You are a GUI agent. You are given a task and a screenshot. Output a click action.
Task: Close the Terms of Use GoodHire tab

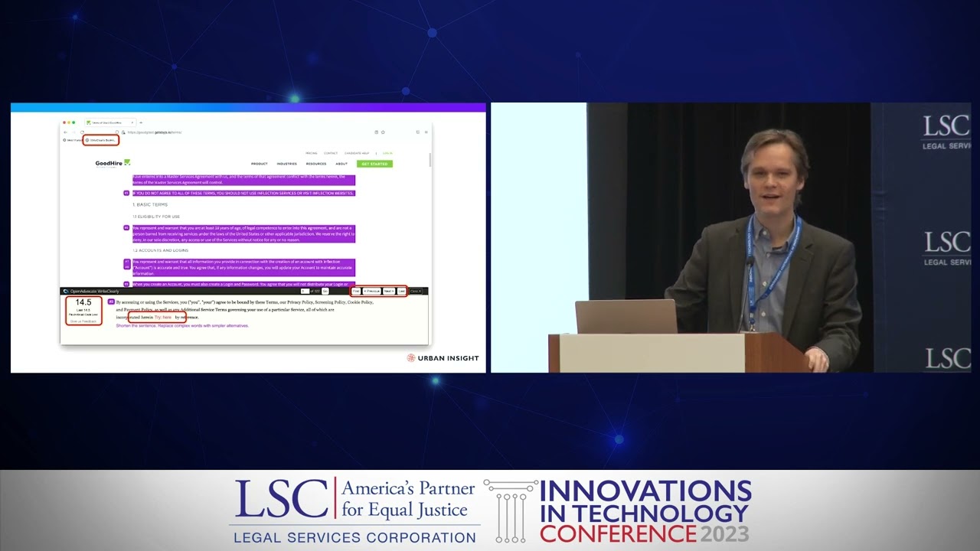[132, 122]
